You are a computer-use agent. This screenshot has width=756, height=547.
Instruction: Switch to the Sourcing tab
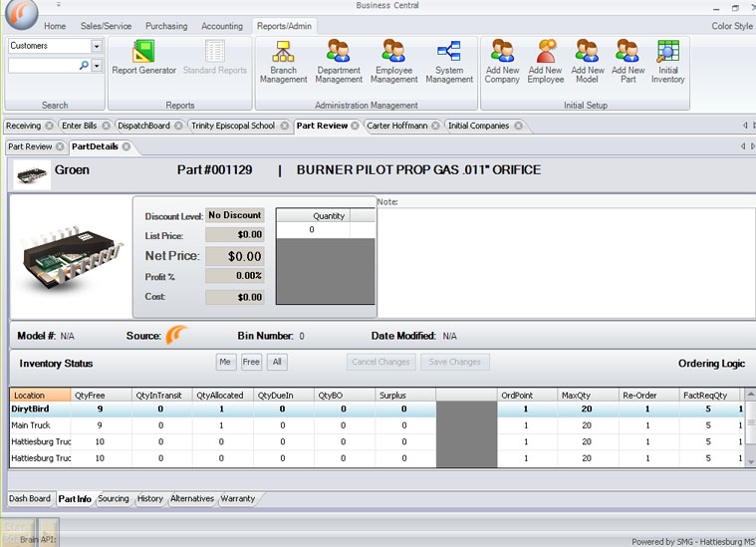[x=114, y=498]
